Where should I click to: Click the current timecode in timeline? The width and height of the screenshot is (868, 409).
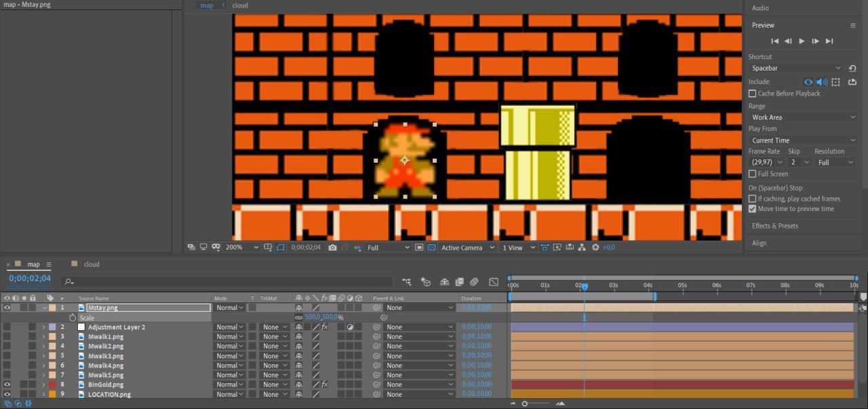pos(30,278)
